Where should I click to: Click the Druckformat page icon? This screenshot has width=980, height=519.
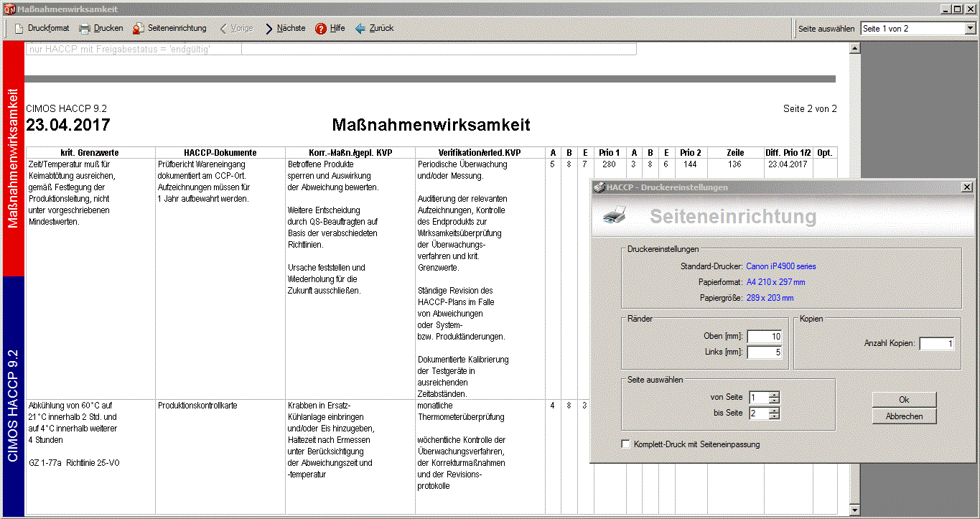click(x=19, y=29)
